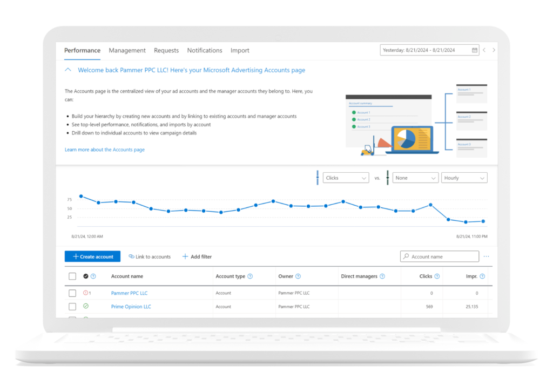Check the Prime Opinion LLC row checkbox

point(72,307)
